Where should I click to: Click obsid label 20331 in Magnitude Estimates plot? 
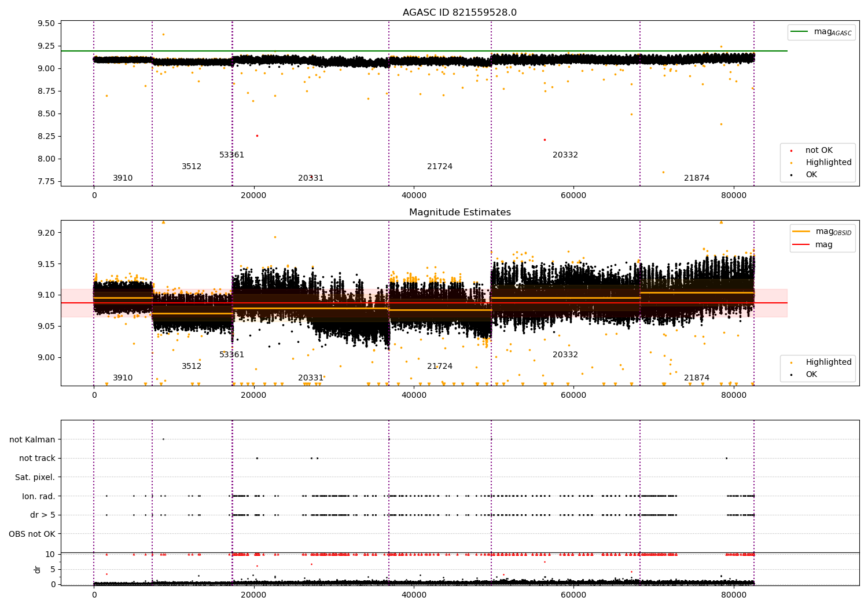tap(311, 378)
